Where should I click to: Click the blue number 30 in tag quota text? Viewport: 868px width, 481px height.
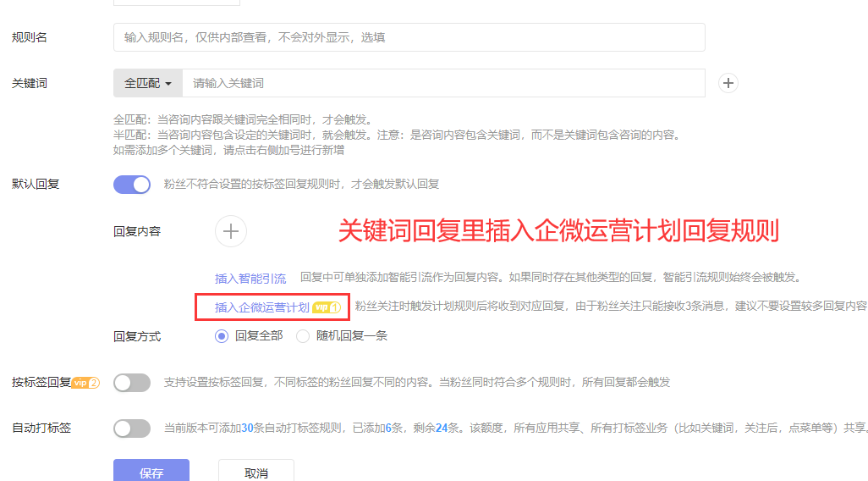pyautogui.click(x=247, y=428)
